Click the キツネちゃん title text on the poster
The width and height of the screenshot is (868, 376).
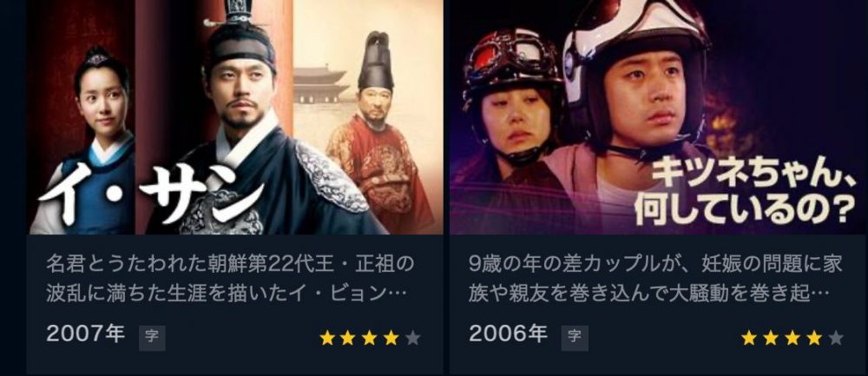748,193
